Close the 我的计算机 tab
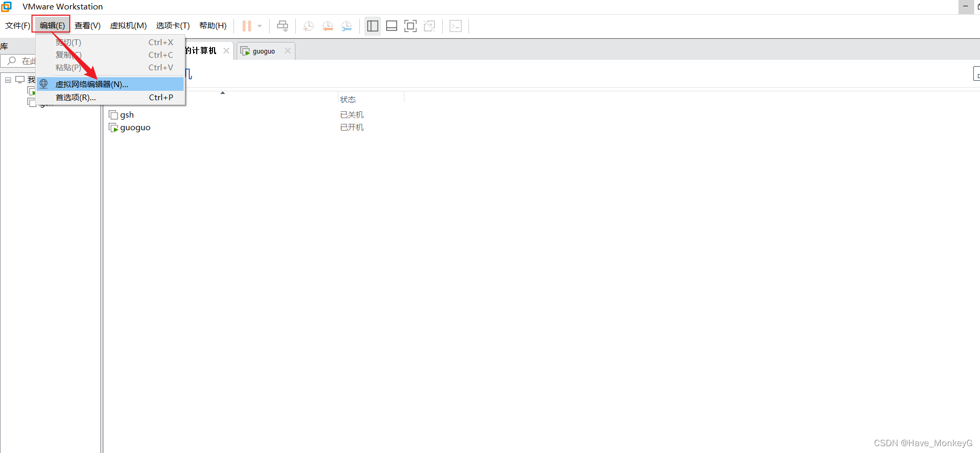The width and height of the screenshot is (980, 453). [226, 51]
